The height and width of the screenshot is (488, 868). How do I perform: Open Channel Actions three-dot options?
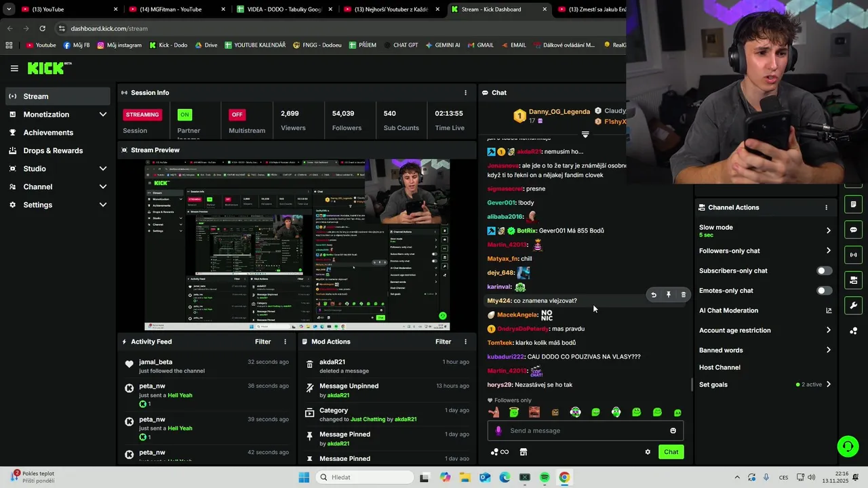pos(826,207)
